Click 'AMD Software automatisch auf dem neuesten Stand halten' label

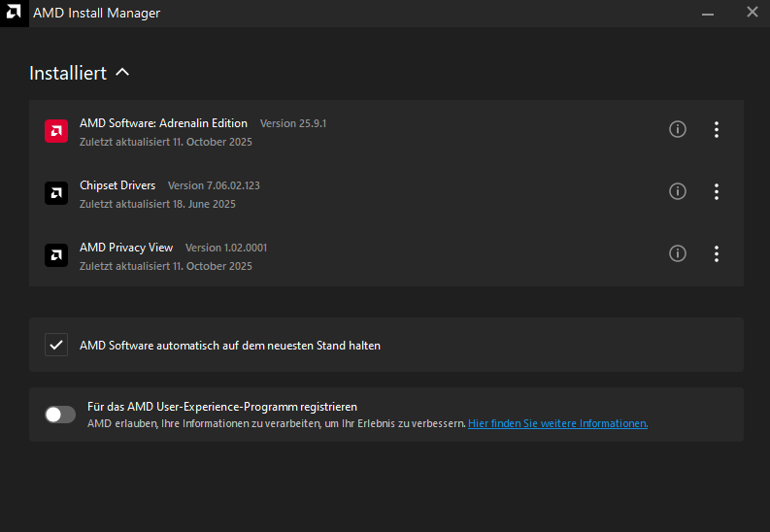(x=230, y=346)
